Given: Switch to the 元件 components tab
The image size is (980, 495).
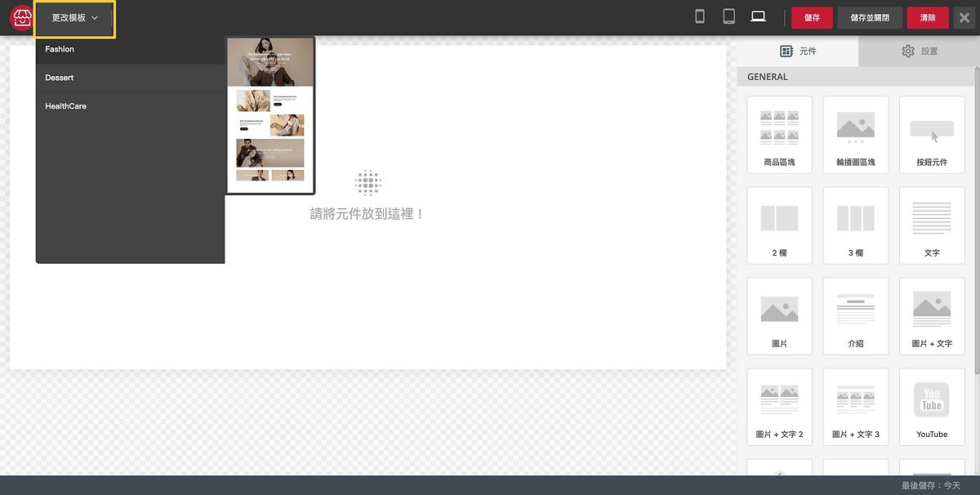Looking at the screenshot, I should 797,51.
